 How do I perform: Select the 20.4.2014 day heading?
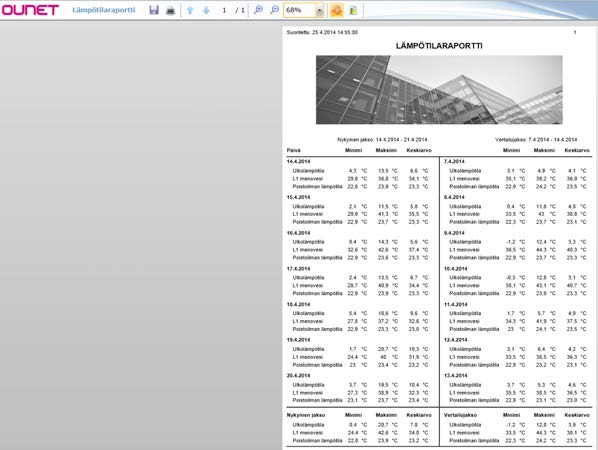pos(298,376)
